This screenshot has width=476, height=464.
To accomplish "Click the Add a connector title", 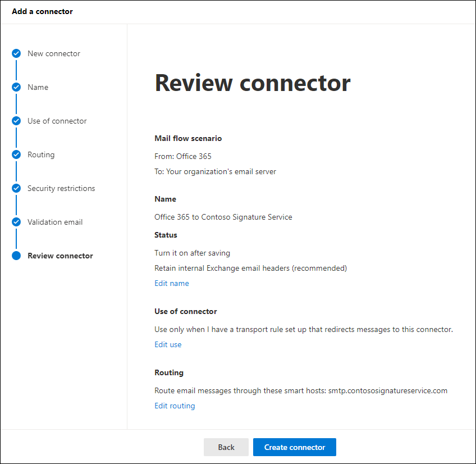I will point(42,11).
